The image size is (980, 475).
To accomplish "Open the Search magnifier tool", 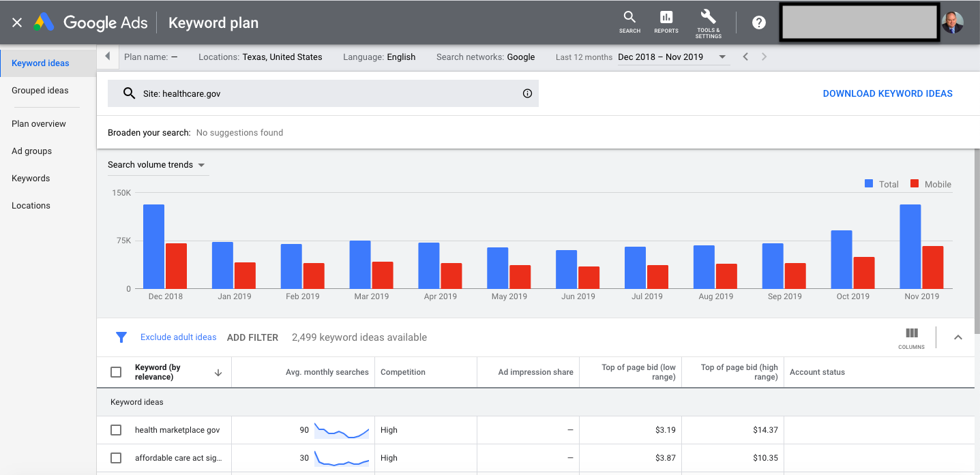I will [x=629, y=22].
